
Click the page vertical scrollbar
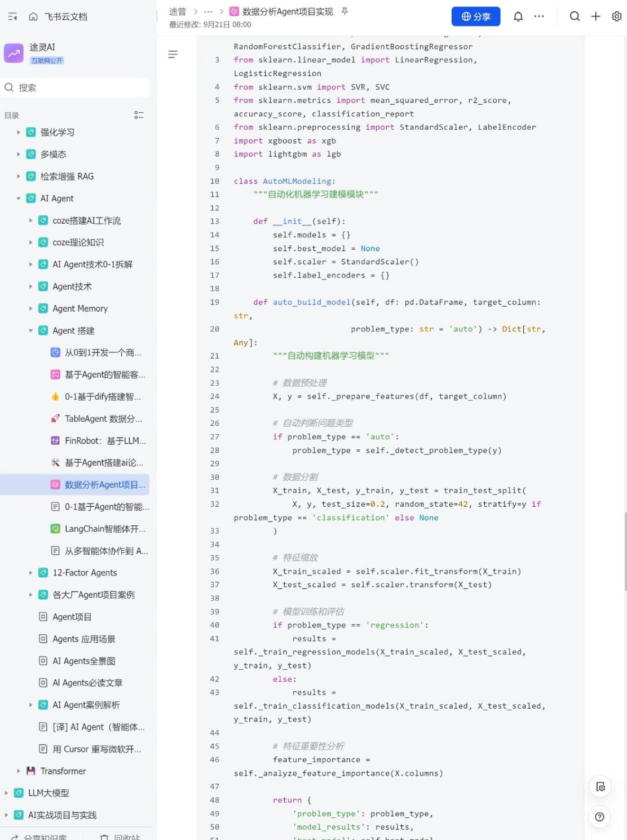pyautogui.click(x=625, y=551)
